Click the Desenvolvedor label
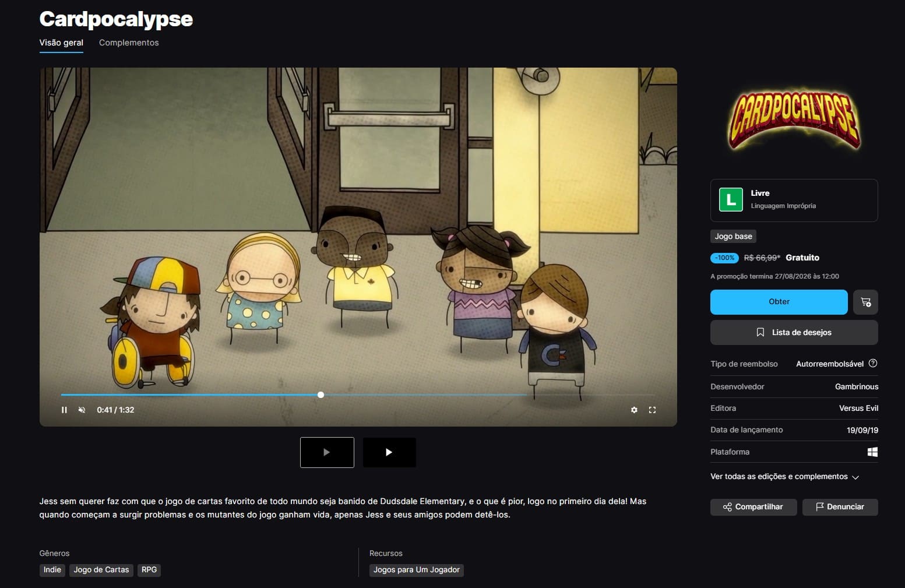Image resolution: width=905 pixels, height=588 pixels. (x=737, y=386)
